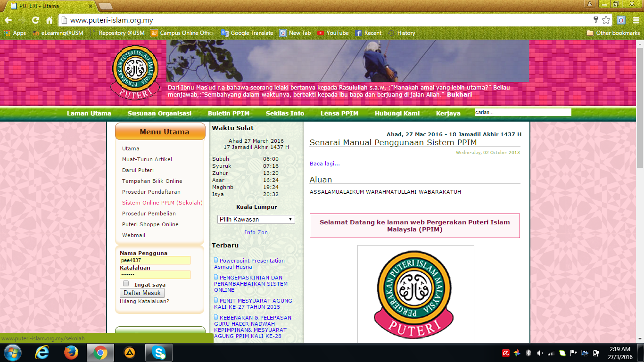Open the Pilih Kawasan dropdown
This screenshot has width=644, height=362.
click(256, 219)
